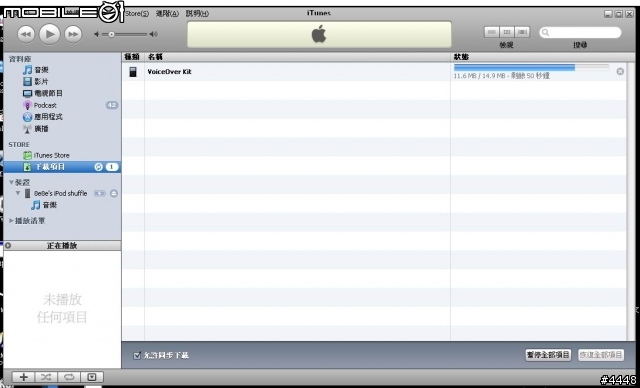The width and height of the screenshot is (640, 388).
Task: Click the VoiceOver Kit download progress bar
Action: pyautogui.click(x=531, y=68)
